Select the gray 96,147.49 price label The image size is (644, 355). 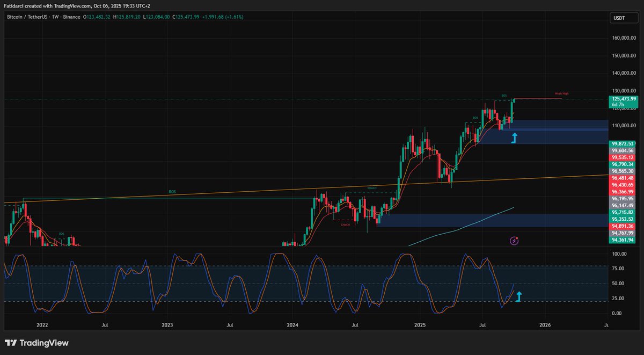pyautogui.click(x=623, y=206)
